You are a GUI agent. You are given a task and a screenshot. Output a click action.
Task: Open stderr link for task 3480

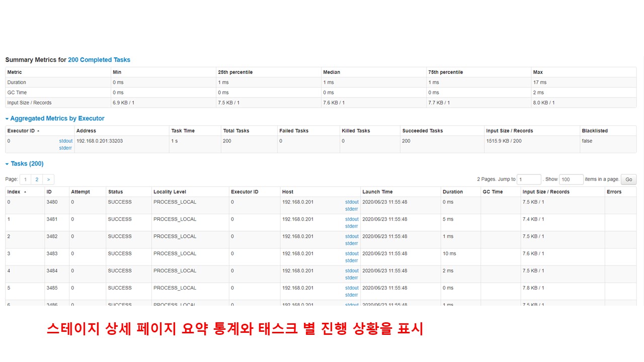(x=351, y=209)
